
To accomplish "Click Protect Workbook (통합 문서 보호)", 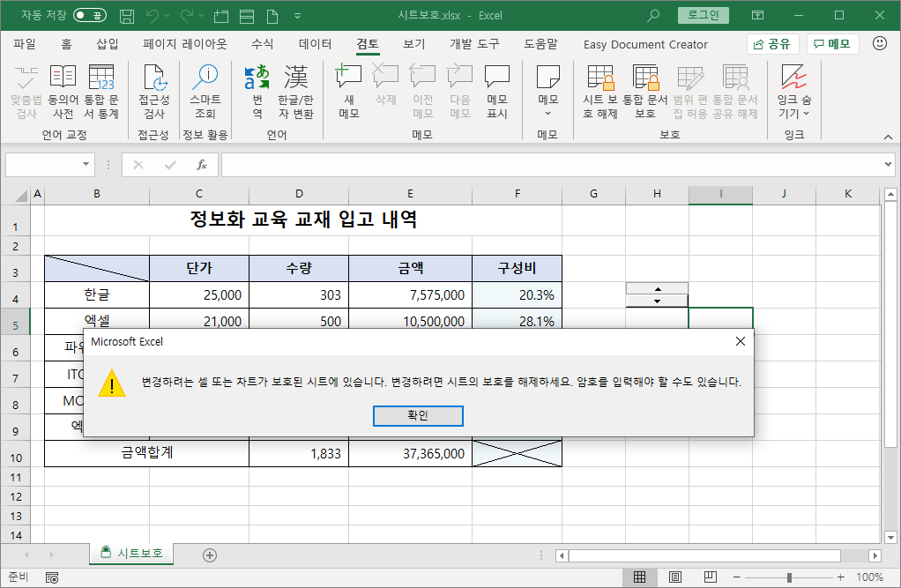I will click(x=645, y=92).
